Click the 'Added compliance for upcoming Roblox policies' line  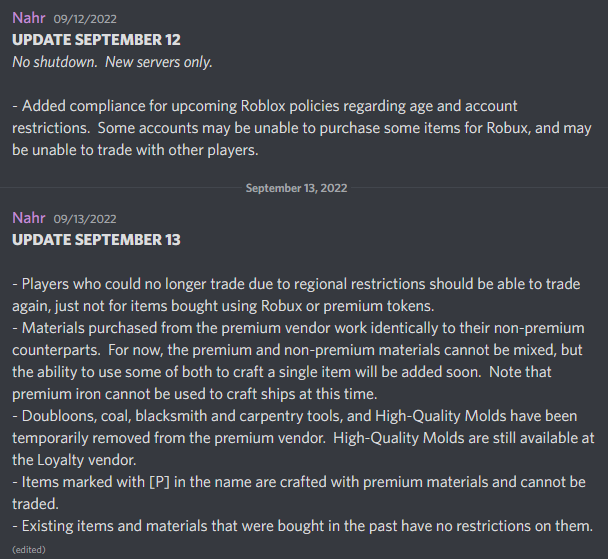click(x=265, y=106)
